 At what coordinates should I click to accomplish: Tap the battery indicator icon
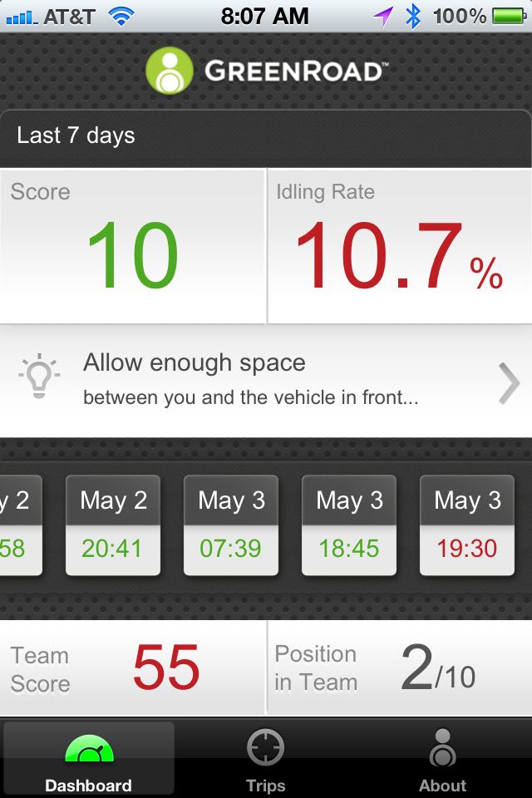pos(509,16)
